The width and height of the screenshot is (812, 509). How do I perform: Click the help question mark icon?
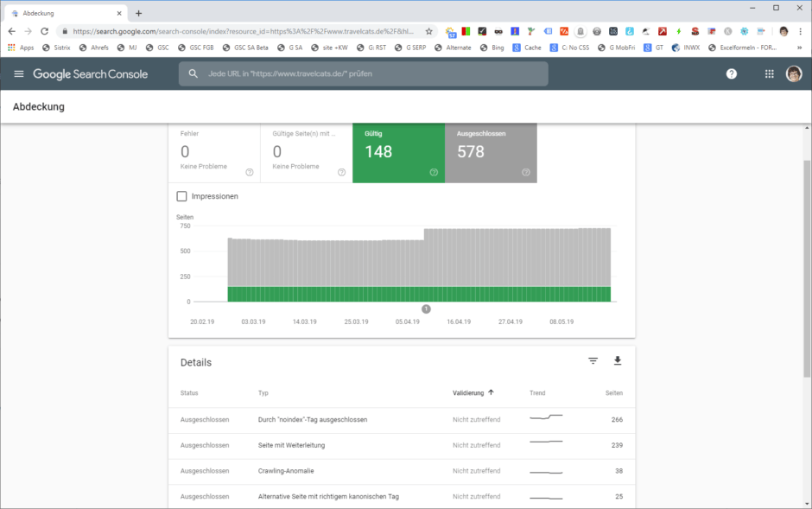click(732, 74)
